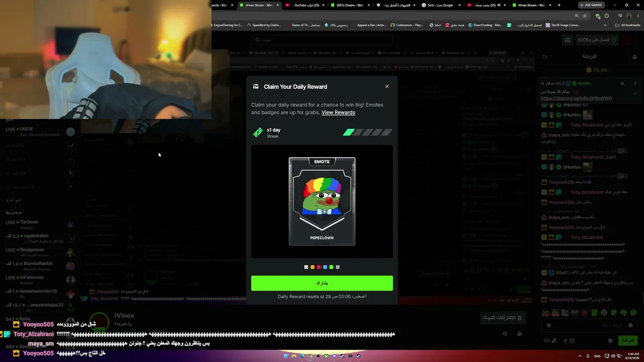Collapse the chat panel with the arrow icon
The height and width of the screenshot is (362, 644).
[x=544, y=56]
